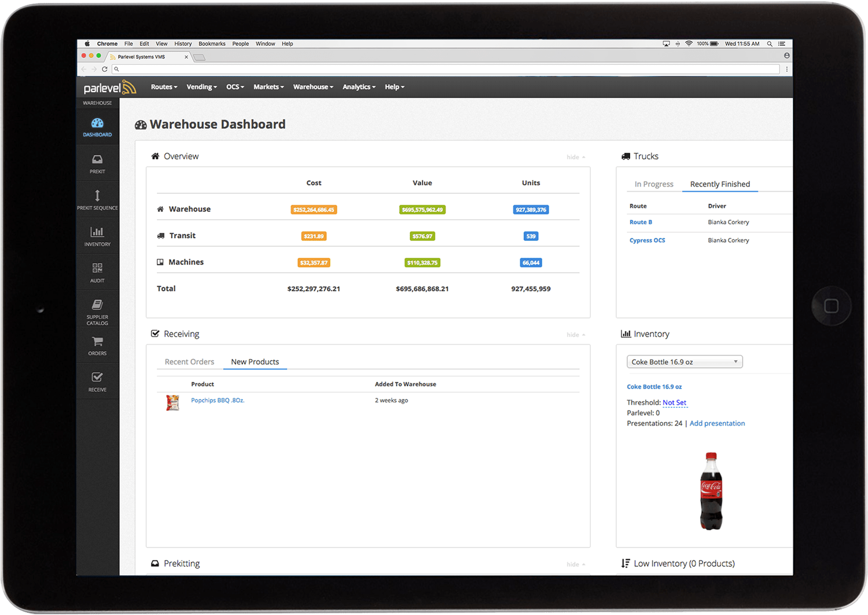Screen dimensions: 868x615
Task: Collapse the Overview section with hide
Action: 576,157
